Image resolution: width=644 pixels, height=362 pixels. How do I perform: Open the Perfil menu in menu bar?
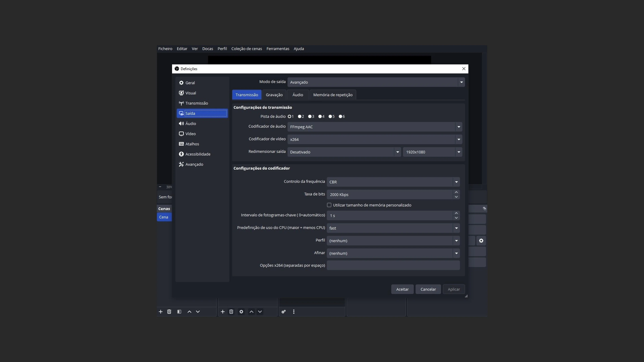point(222,49)
